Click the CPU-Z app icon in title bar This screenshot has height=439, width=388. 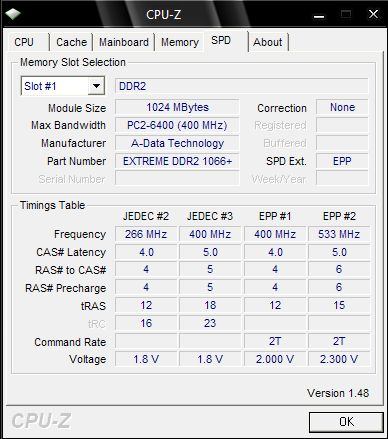point(13,14)
